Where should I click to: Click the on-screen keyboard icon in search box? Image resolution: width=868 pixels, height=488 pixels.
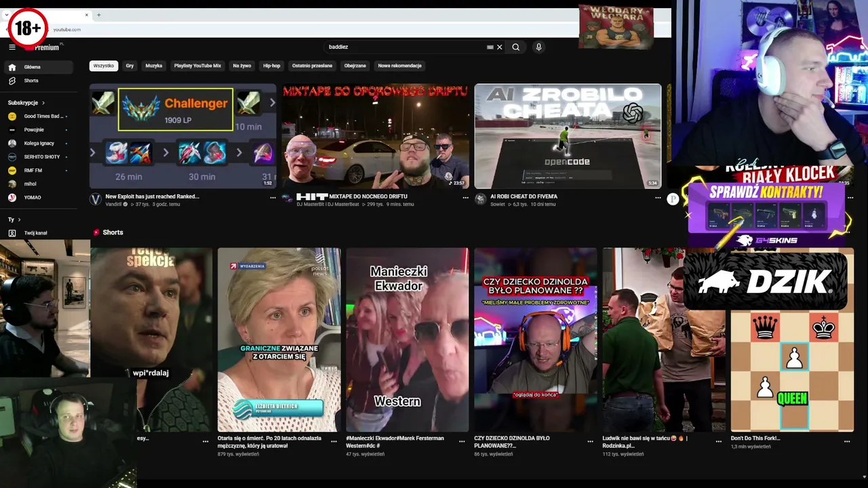490,47
